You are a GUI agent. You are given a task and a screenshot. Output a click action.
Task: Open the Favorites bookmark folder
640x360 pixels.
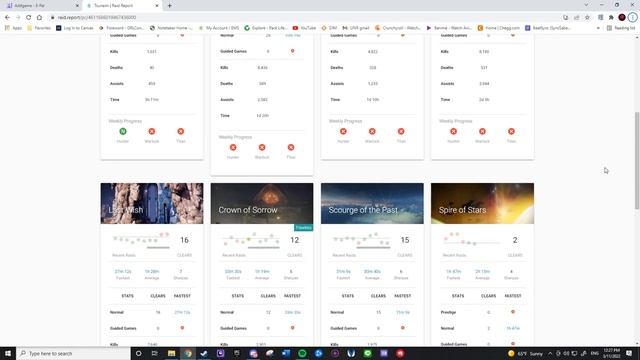[39, 28]
